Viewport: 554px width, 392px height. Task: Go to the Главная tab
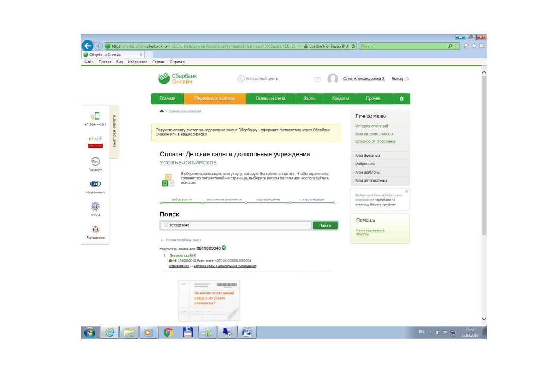click(167, 98)
